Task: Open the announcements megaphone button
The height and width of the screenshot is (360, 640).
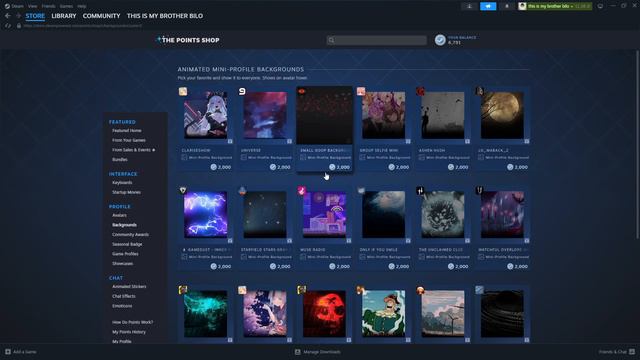Action: pyautogui.click(x=488, y=6)
